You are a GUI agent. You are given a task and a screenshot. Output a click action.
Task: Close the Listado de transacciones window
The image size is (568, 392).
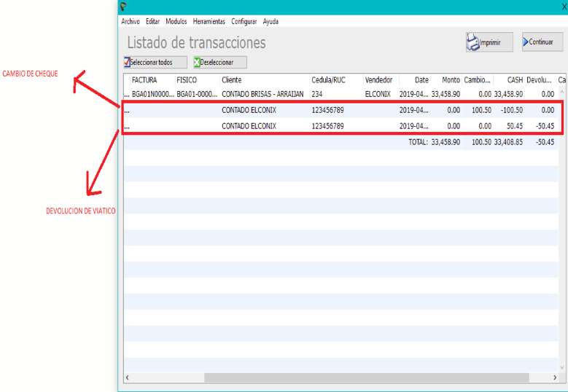pos(564,7)
